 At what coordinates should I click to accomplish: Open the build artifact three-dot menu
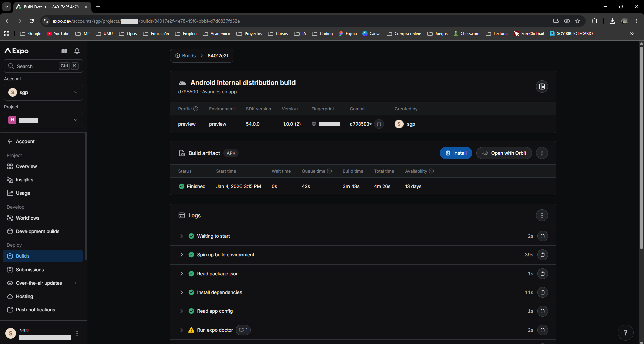(542, 153)
